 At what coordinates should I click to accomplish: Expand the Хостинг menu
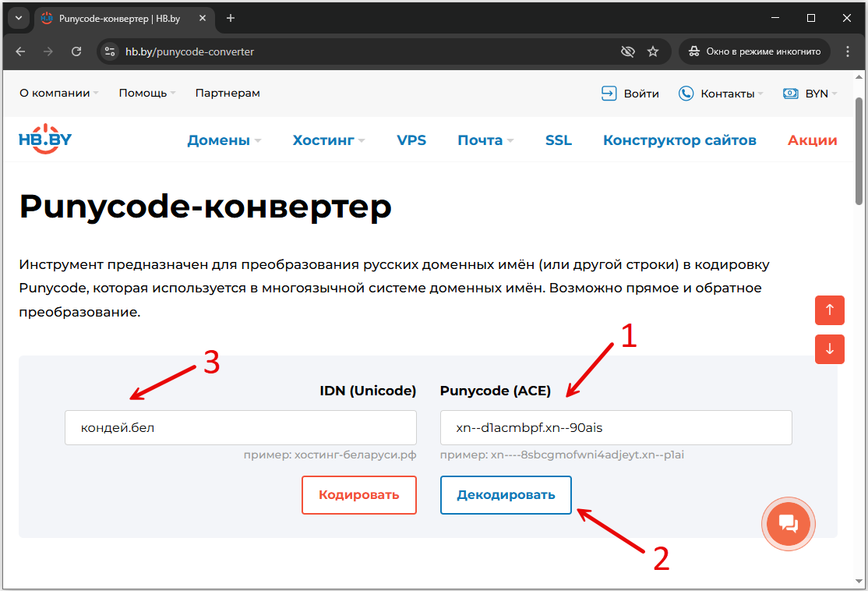tap(328, 140)
